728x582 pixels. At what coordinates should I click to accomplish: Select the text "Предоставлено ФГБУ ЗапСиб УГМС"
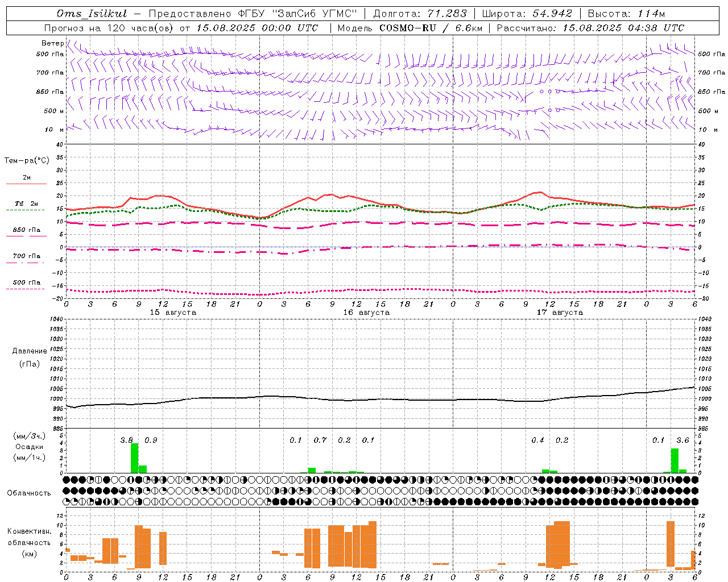(x=253, y=14)
